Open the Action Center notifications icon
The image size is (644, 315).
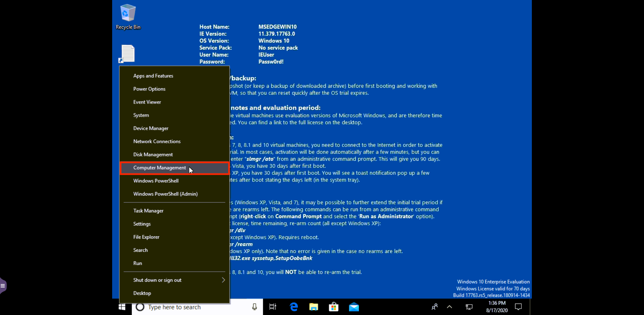[518, 307]
